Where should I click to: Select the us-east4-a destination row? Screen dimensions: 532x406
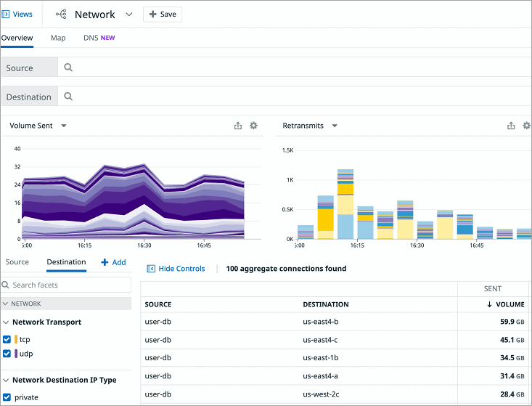point(335,375)
